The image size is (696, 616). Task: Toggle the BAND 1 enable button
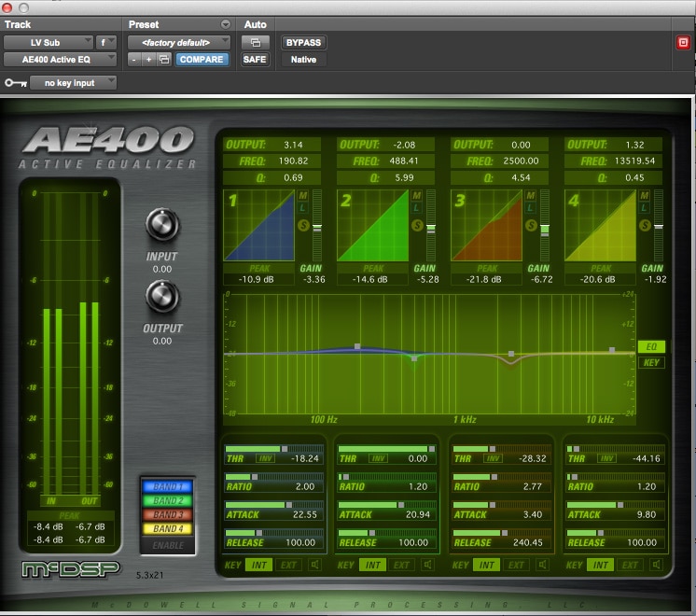(168, 486)
